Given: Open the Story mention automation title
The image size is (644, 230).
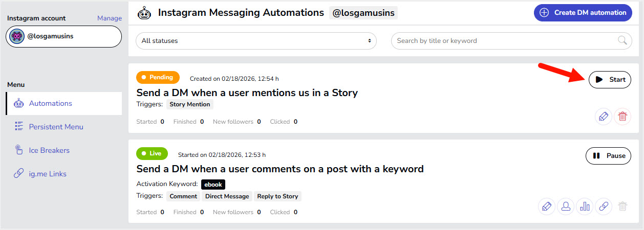Looking at the screenshot, I should 247,93.
